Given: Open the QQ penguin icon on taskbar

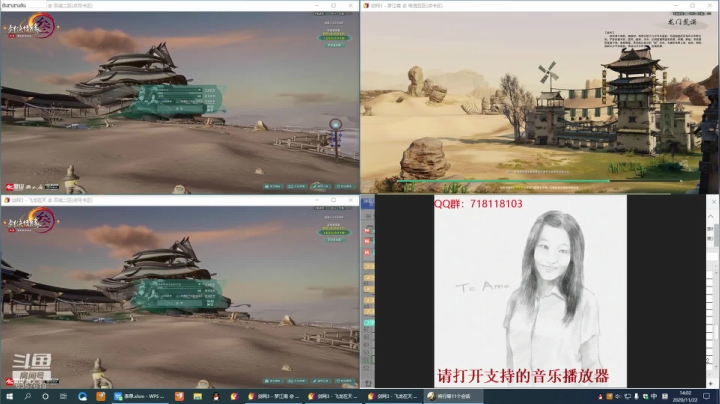Looking at the screenshot, I should [x=216, y=396].
